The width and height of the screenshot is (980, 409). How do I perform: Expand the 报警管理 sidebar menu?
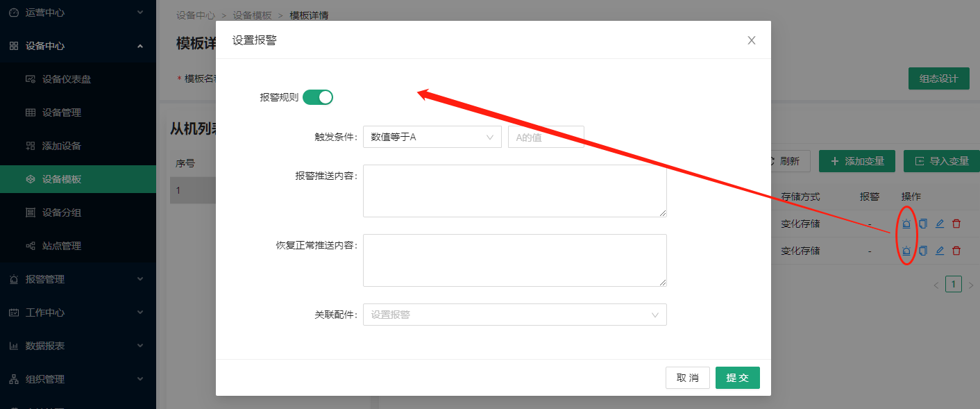[76, 279]
